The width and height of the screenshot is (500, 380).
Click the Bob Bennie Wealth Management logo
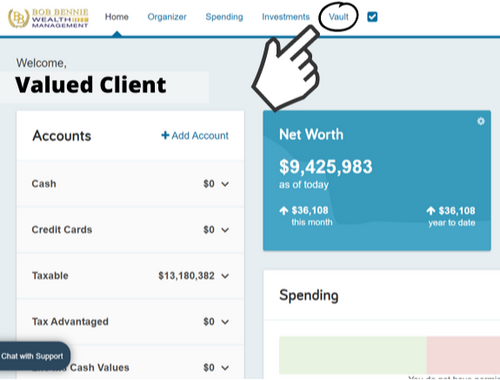click(48, 18)
